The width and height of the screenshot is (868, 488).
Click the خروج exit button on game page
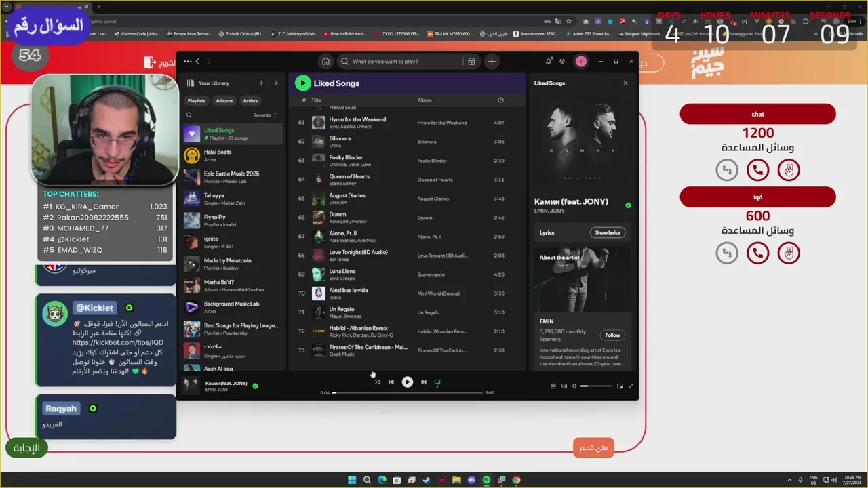click(160, 63)
